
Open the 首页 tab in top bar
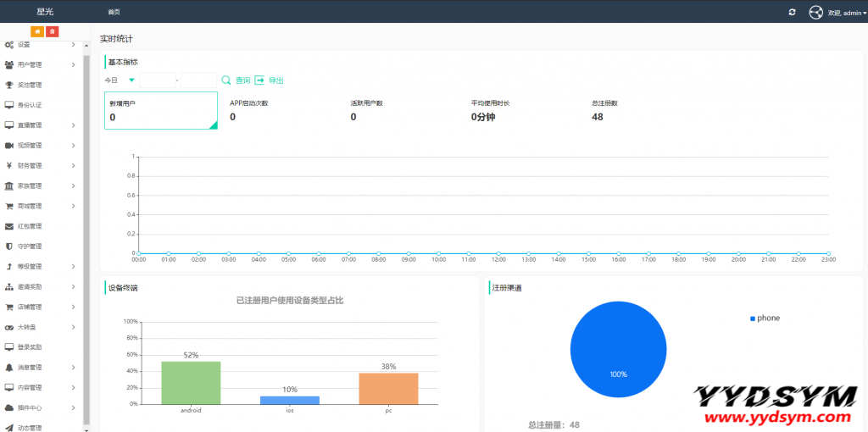tap(114, 12)
